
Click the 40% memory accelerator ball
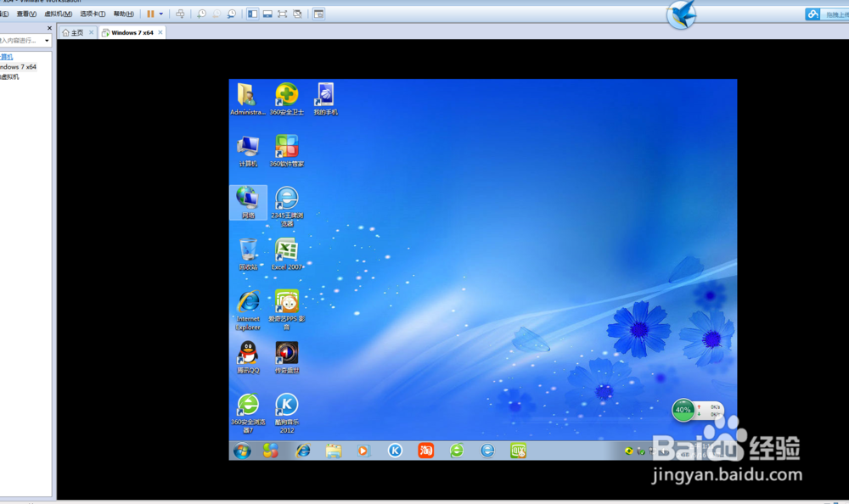pos(683,410)
